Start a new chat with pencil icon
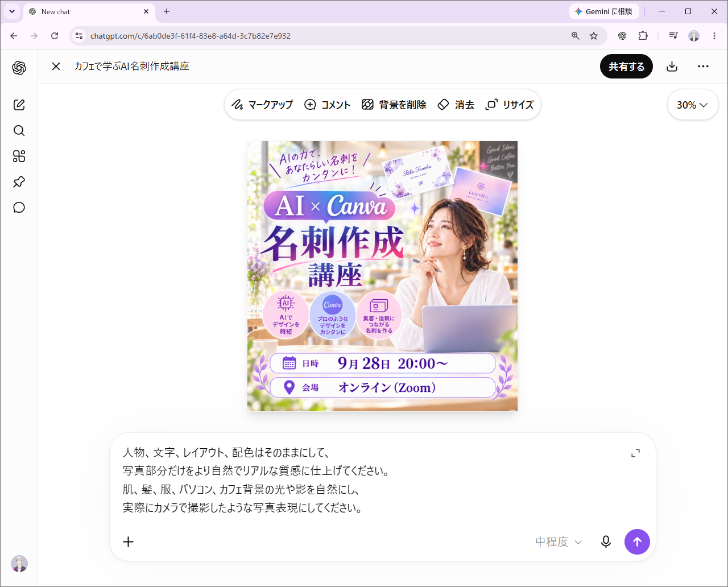Screen dimensions: 728x587 click(x=19, y=105)
